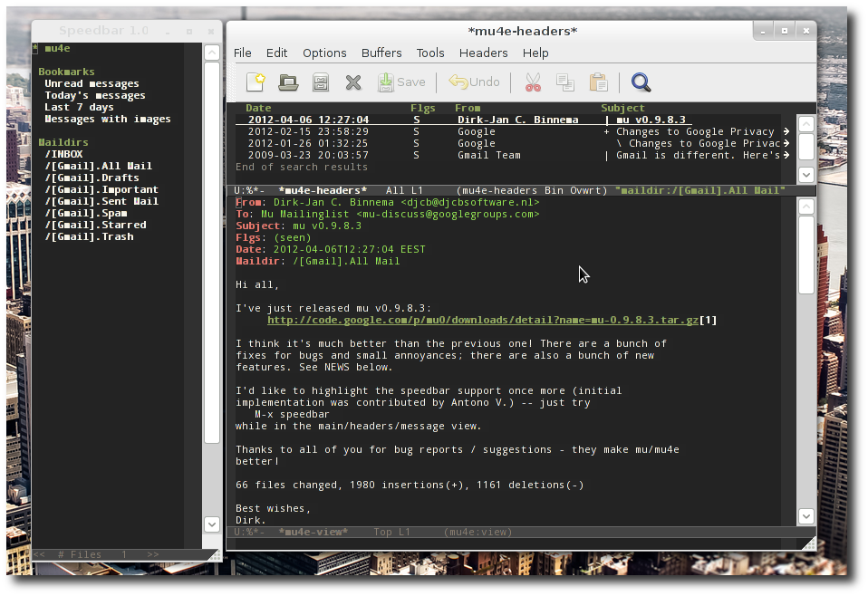Click the headers list scroll-down arrow

805,175
